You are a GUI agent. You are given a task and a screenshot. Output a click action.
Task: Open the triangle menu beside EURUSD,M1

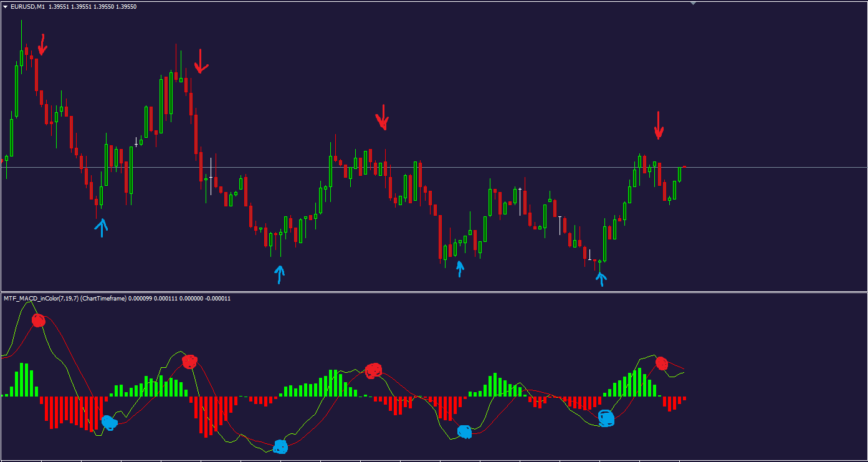[x=6, y=7]
